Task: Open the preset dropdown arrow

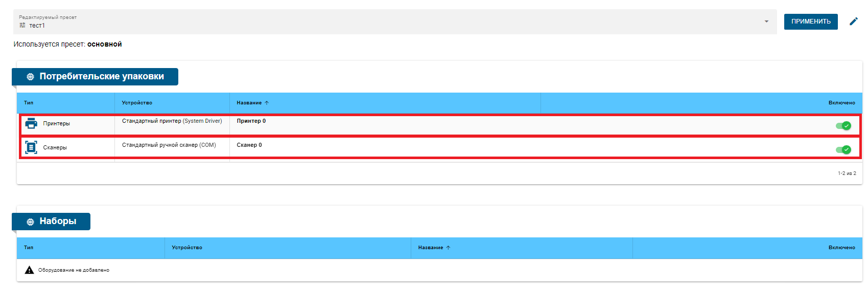Action: point(766,21)
